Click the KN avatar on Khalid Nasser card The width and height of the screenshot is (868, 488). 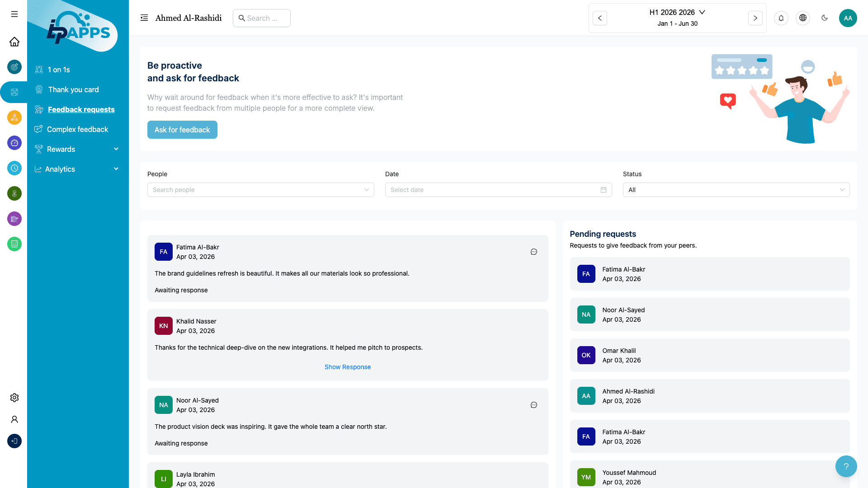[x=164, y=326]
